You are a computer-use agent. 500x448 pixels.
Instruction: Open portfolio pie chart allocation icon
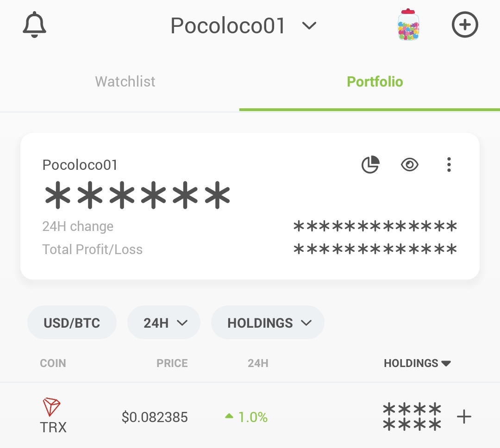370,165
